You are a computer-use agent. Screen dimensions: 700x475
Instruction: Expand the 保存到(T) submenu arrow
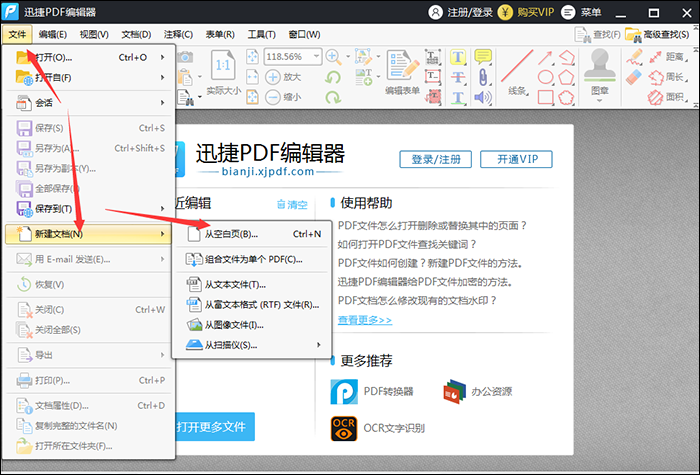tap(162, 208)
